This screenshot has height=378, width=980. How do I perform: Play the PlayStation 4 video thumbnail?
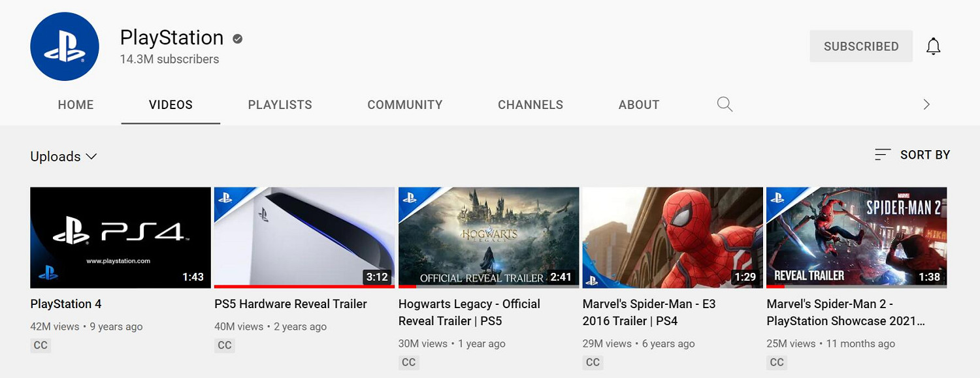pos(120,237)
